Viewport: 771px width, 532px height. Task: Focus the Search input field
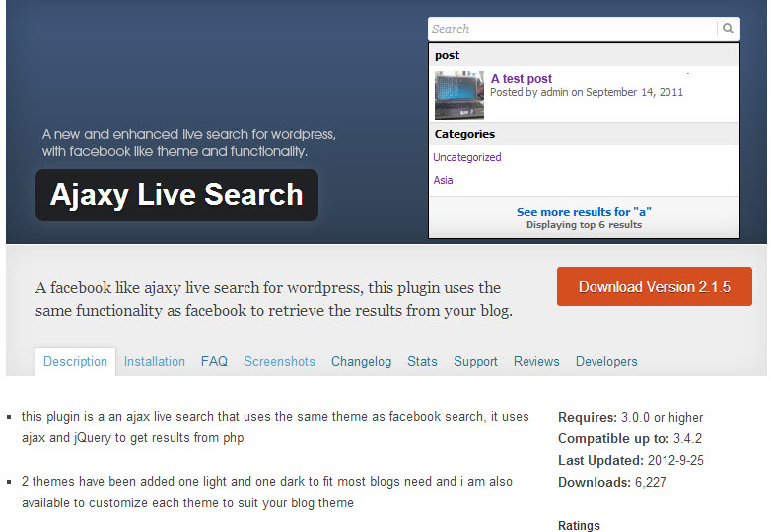pyautogui.click(x=573, y=29)
